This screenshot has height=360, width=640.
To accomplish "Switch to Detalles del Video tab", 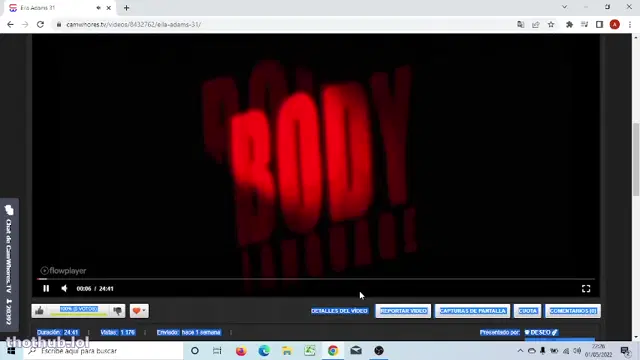I will coord(339,311).
